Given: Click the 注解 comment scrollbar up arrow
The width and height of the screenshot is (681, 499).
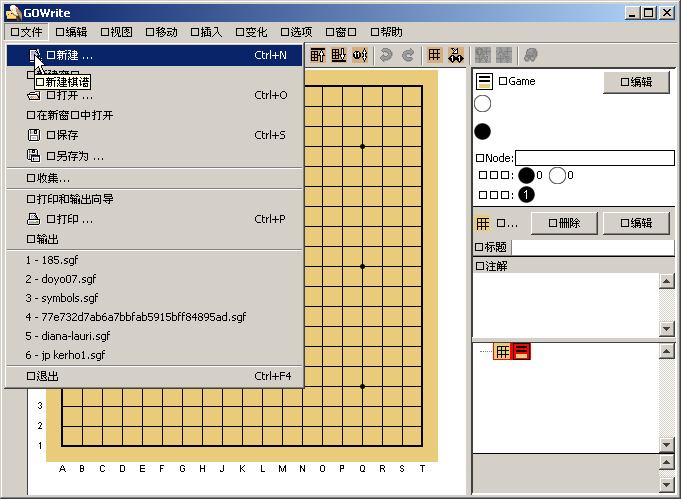Looking at the screenshot, I should point(666,281).
